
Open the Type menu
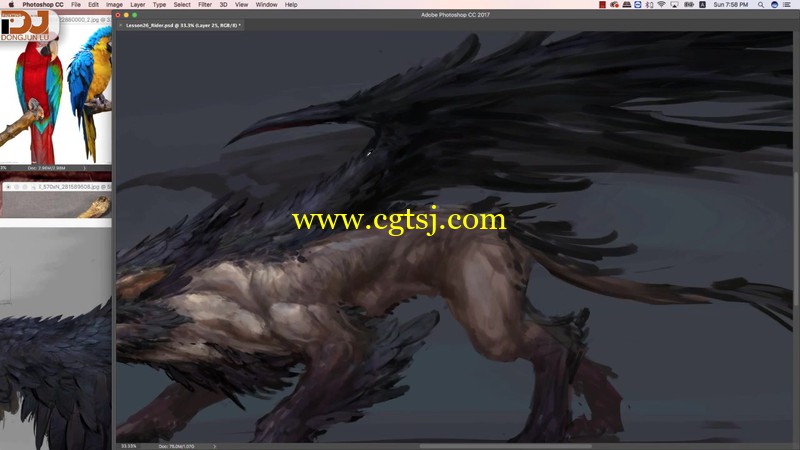click(159, 5)
